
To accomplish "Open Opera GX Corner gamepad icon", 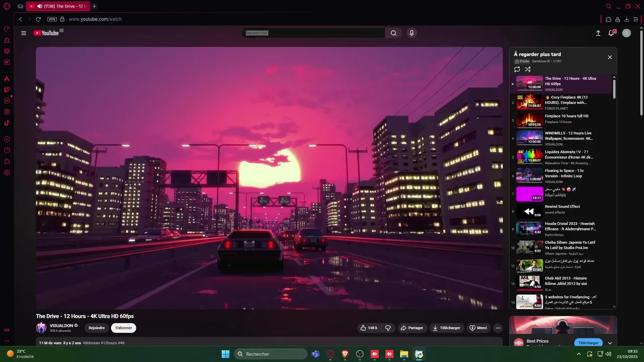I will click(20, 7).
